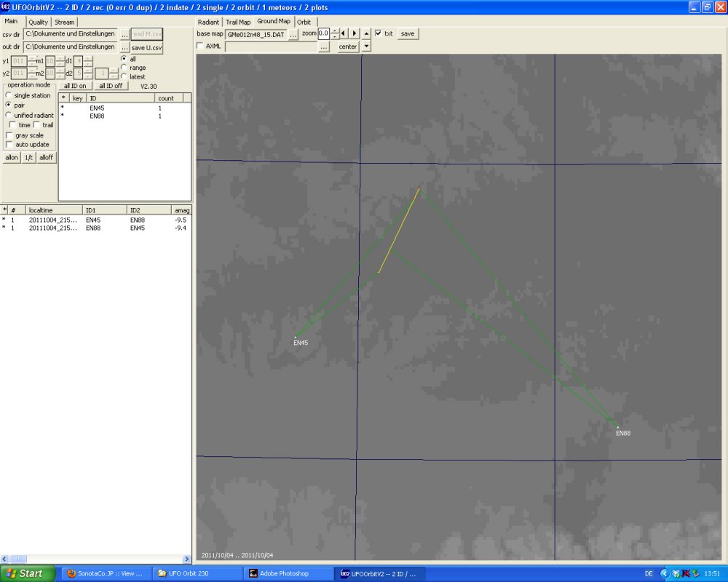Browse for AXML file

click(324, 47)
